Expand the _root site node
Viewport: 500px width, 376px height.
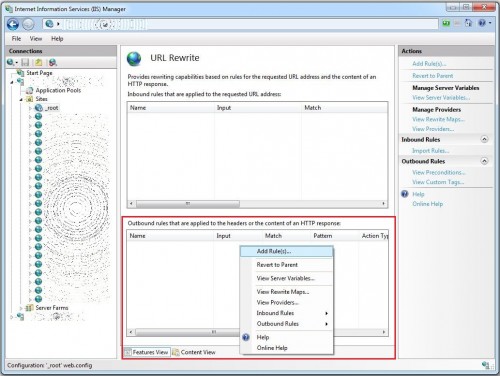pyautogui.click(x=30, y=108)
